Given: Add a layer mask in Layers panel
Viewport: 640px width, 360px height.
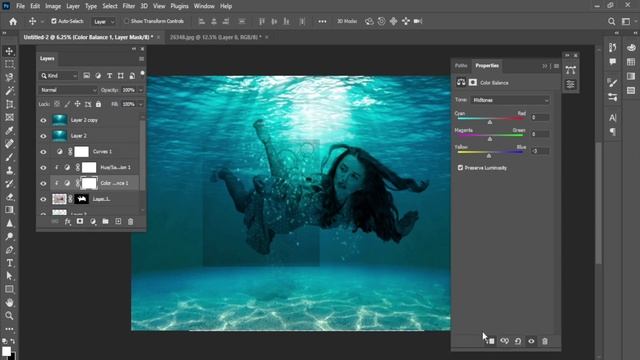Looking at the screenshot, I should [x=80, y=221].
